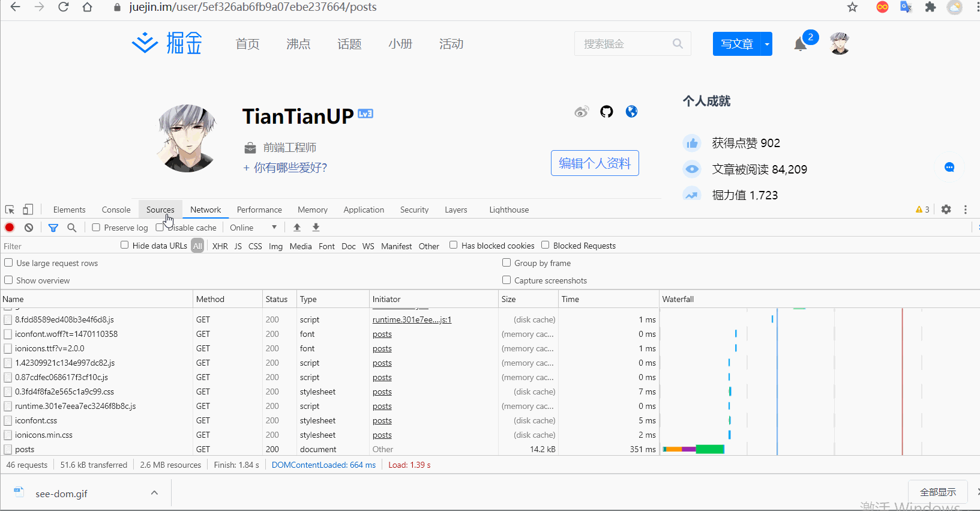This screenshot has height=511, width=980.
Task: Filter requests by JS type
Action: point(238,246)
